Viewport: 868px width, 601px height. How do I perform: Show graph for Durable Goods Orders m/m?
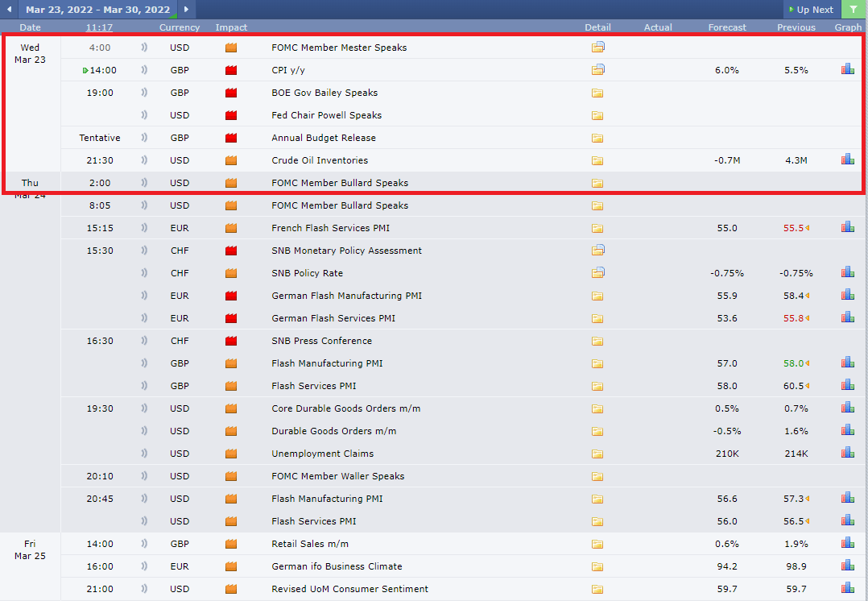coord(848,430)
